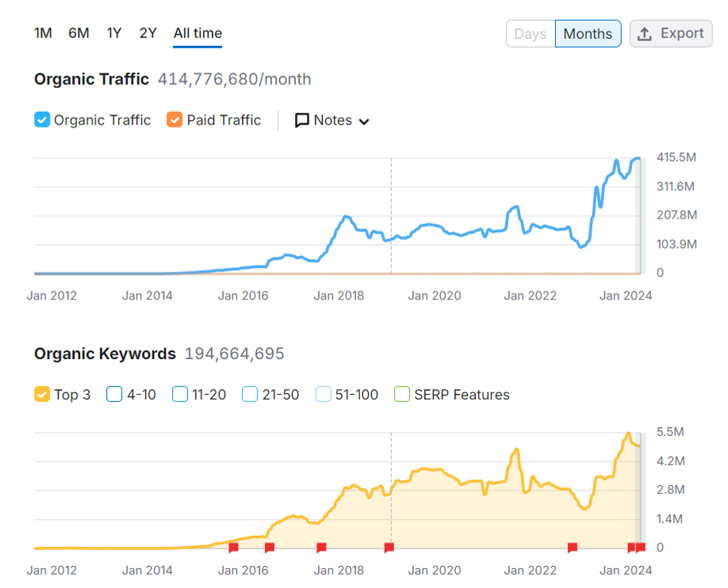Select the 1M time range tab
The height and width of the screenshot is (588, 728).
click(43, 33)
